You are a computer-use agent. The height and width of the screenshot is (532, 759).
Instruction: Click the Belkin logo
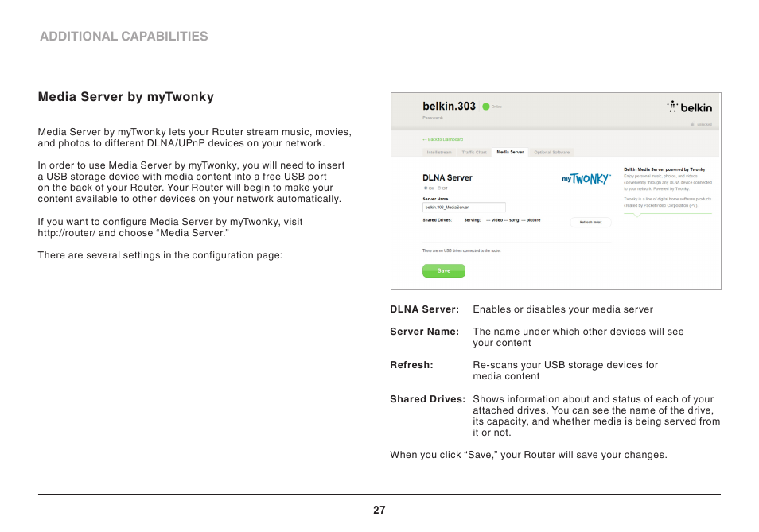[x=689, y=107]
